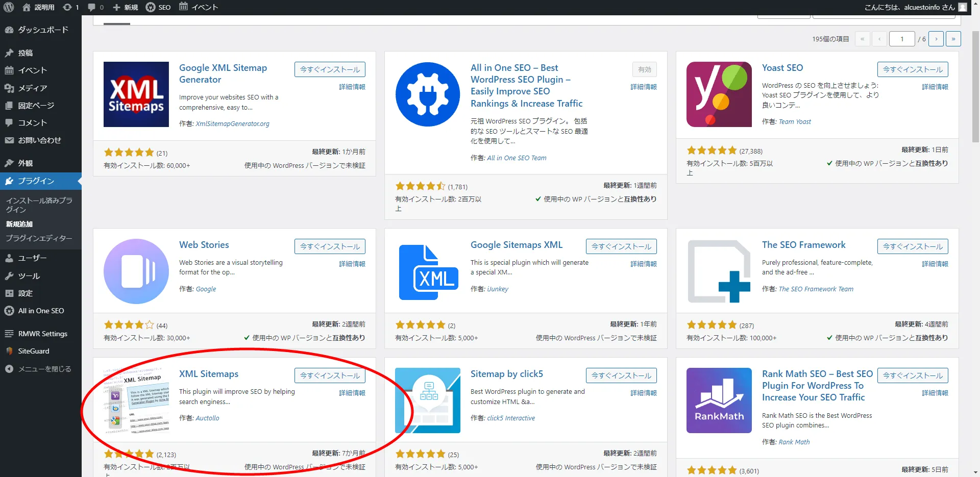The image size is (980, 477).
Task: Open the Uunkey author link
Action: point(498,289)
